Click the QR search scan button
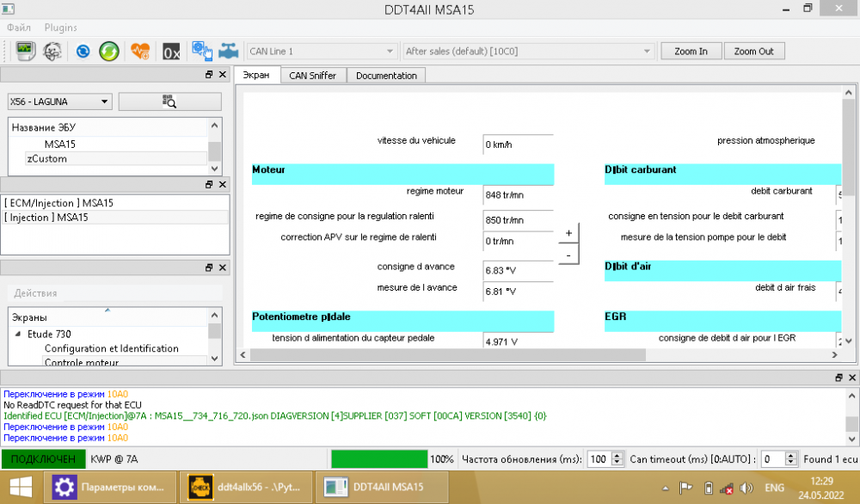The image size is (860, 504). [170, 101]
